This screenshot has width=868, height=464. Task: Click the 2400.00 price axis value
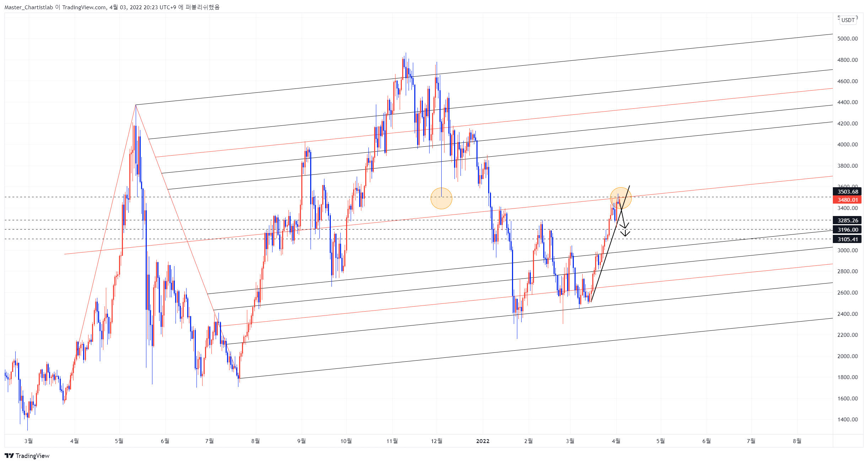tap(847, 314)
